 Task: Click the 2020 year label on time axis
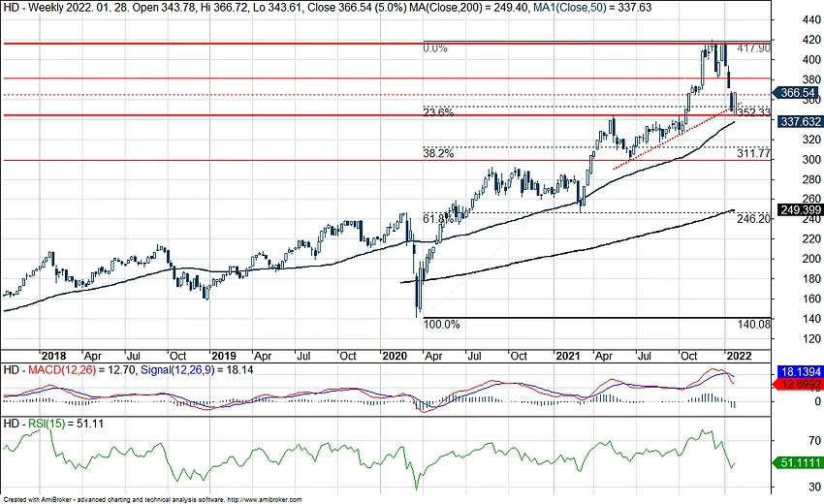(396, 356)
